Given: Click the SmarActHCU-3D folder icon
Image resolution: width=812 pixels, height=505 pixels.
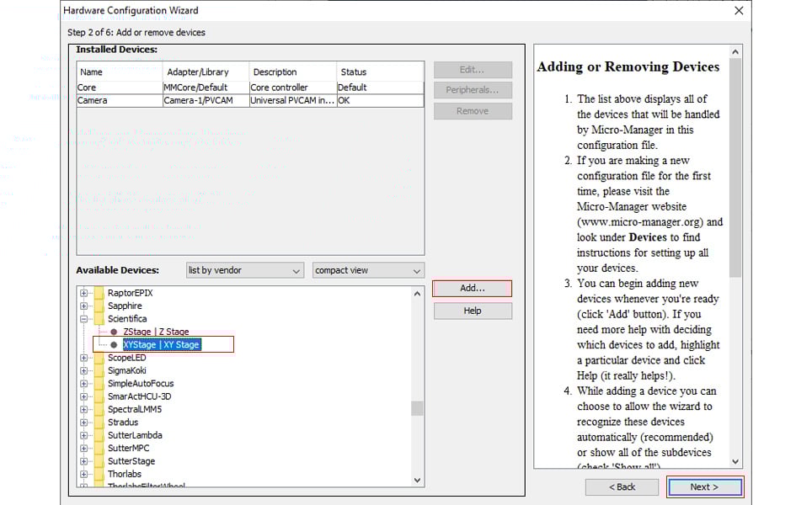Looking at the screenshot, I should point(99,396).
